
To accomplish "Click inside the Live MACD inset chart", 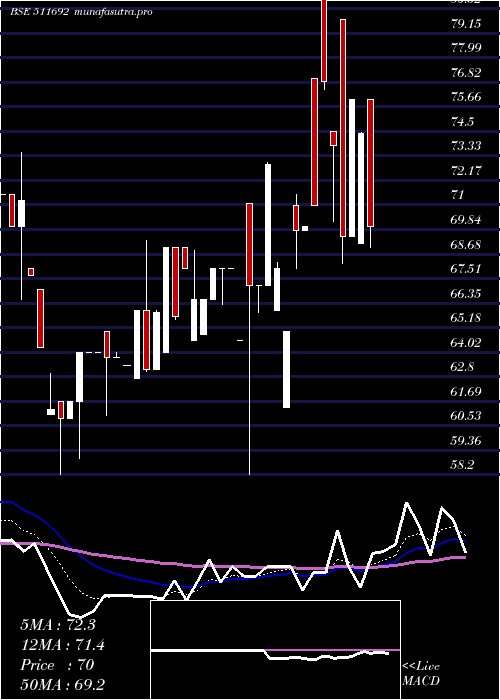I will click(275, 650).
